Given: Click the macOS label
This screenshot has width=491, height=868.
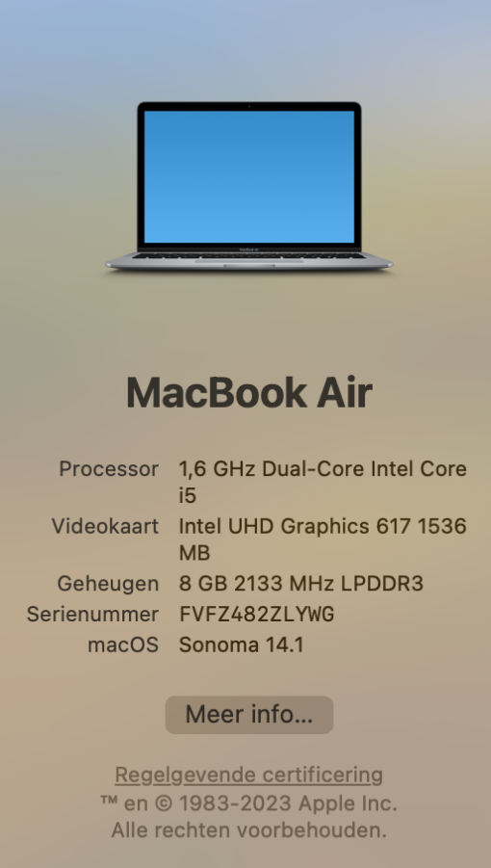Looking at the screenshot, I should (123, 644).
